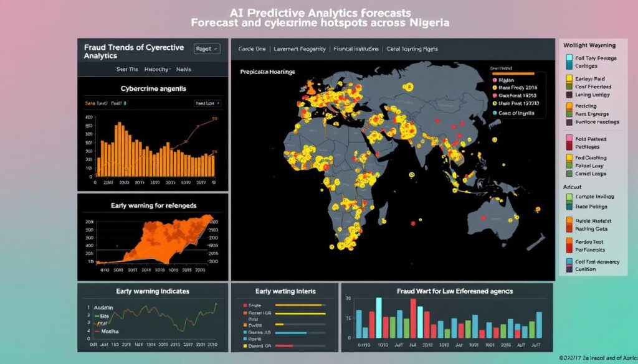This screenshot has height=364, width=638.
Task: Select the green 'Comple Inviling' icon under Aricut
Action: pyautogui.click(x=569, y=196)
